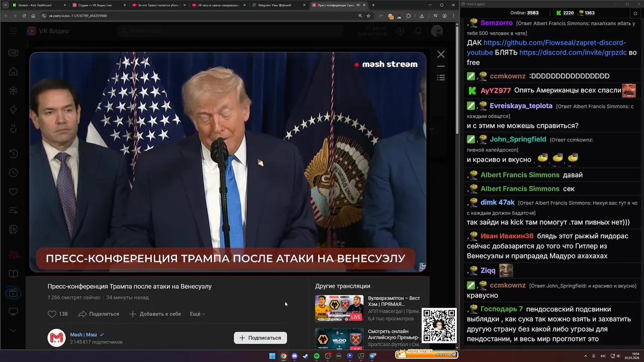Open liked videos heart icon in sidebar
Viewport: 644px width, 362px height.
14,192
